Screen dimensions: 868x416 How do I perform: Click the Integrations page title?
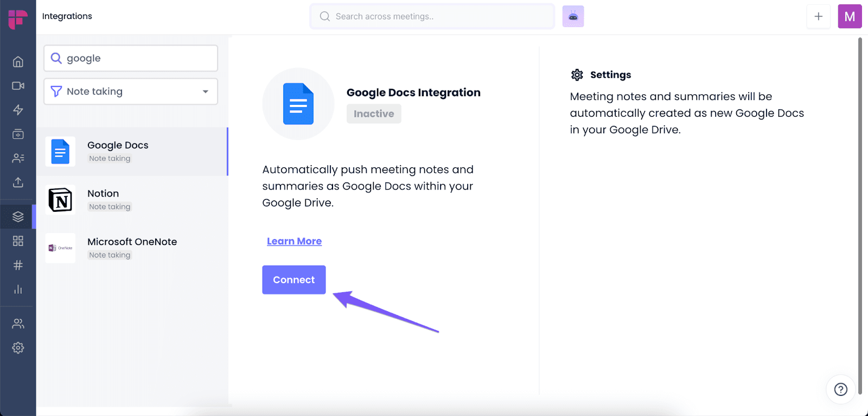point(67,16)
